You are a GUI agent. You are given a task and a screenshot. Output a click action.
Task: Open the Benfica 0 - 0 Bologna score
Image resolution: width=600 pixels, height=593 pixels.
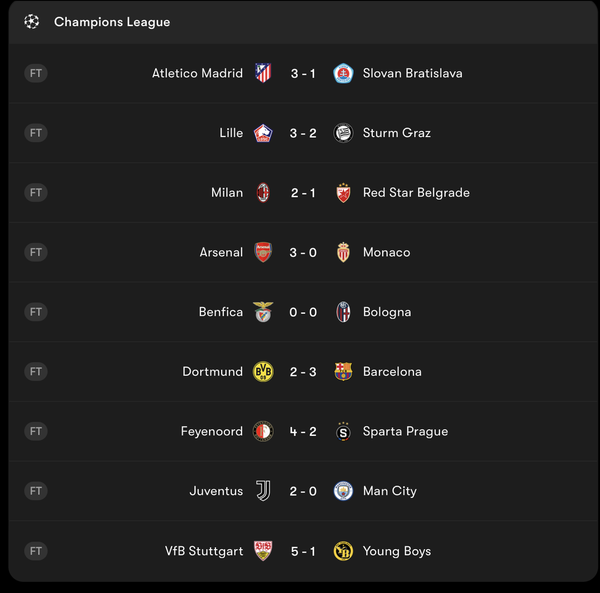click(303, 312)
